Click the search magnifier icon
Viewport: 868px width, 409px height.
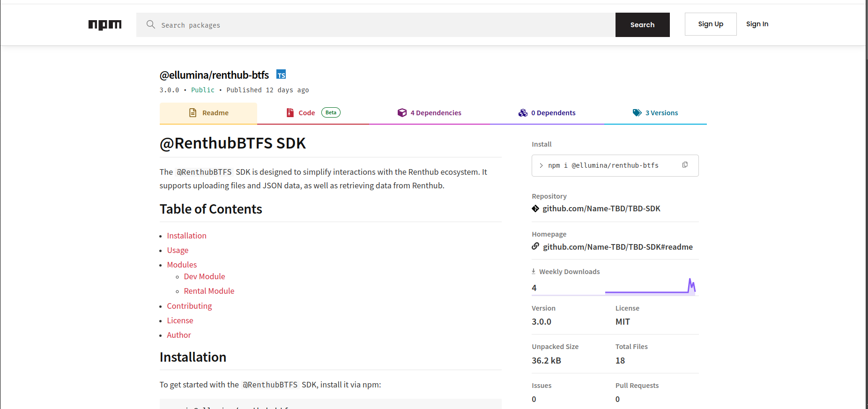[x=150, y=24]
